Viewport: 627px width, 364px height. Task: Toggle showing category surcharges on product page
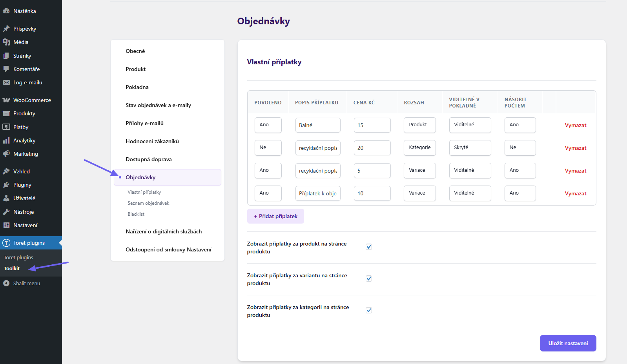(369, 310)
